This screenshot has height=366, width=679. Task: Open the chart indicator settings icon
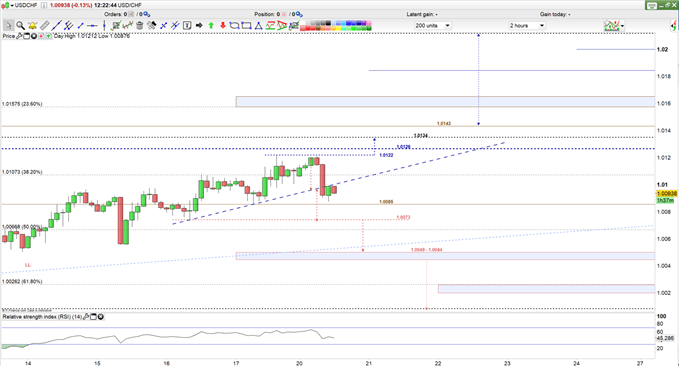pyautogui.click(x=116, y=25)
